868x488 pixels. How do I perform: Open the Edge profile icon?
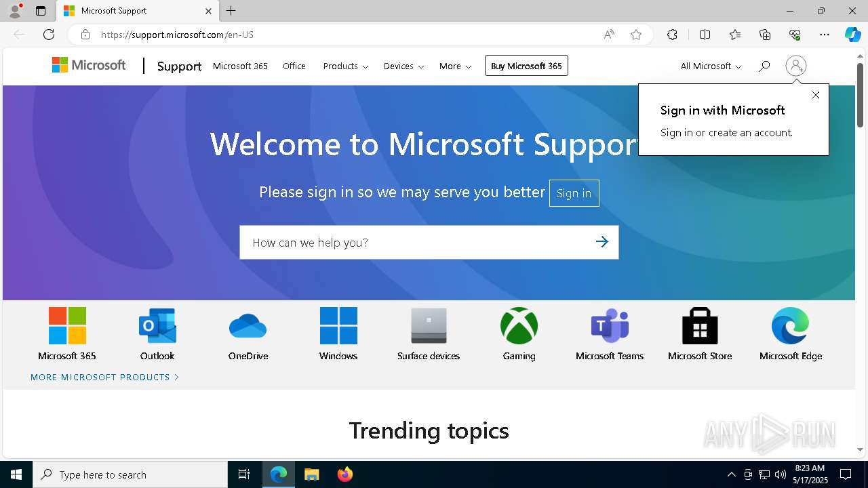(15, 11)
